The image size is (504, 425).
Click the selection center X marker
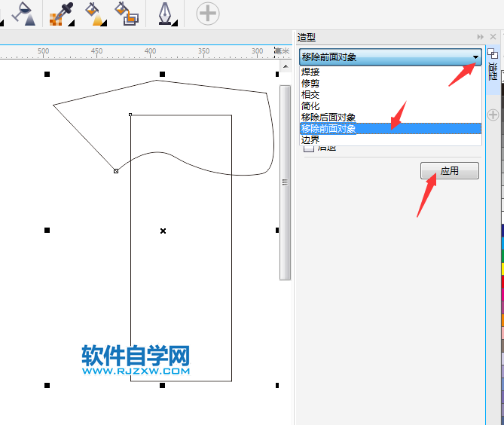click(163, 231)
